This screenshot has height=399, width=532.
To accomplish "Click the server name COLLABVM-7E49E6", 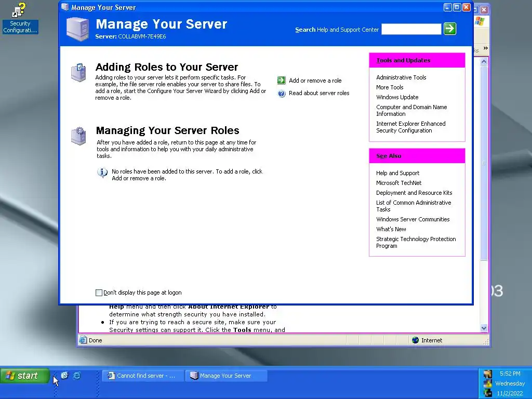I will point(142,37).
